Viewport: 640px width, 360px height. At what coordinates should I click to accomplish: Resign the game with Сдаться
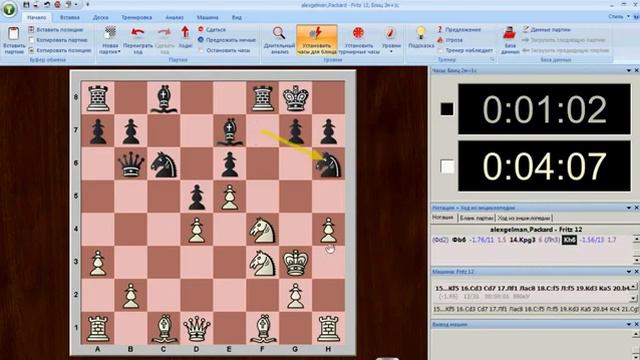[x=211, y=29]
